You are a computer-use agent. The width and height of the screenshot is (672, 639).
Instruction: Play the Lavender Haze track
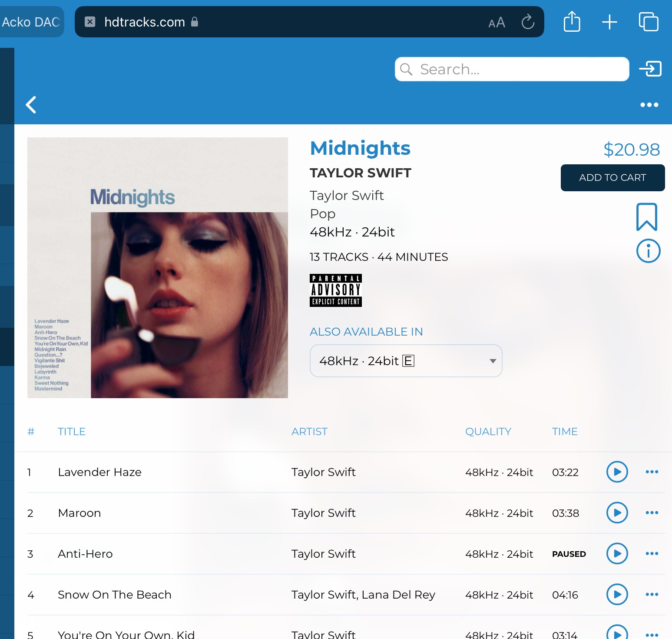coord(617,472)
